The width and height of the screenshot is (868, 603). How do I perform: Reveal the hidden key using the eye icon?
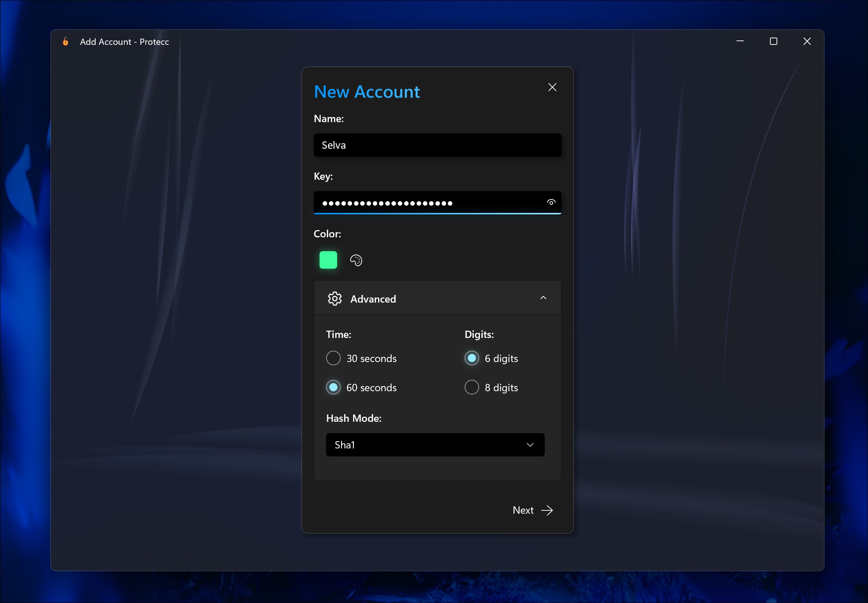click(x=551, y=202)
